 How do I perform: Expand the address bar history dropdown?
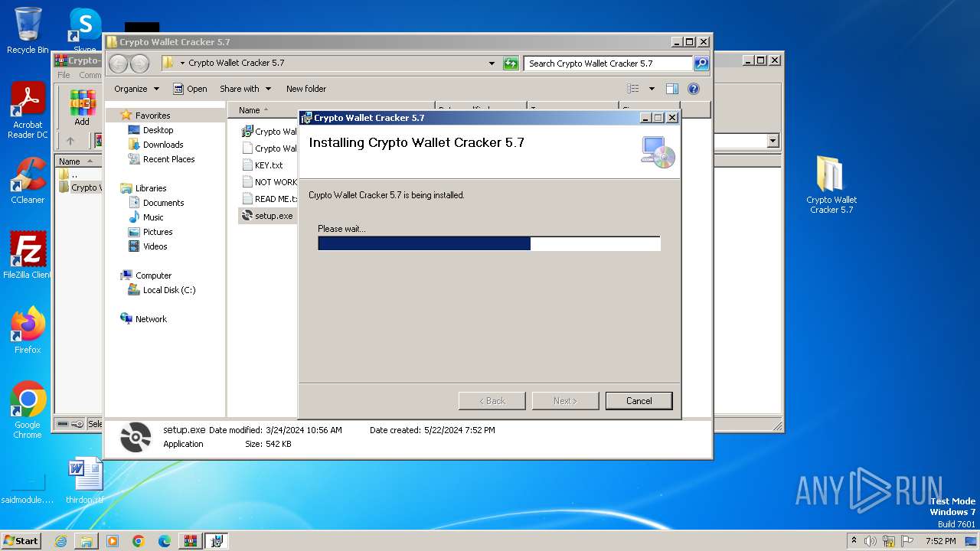coord(492,64)
